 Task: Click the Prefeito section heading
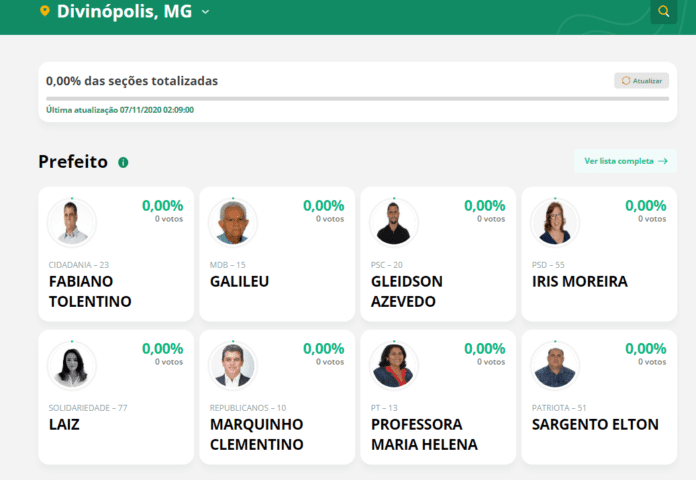pyautogui.click(x=73, y=162)
